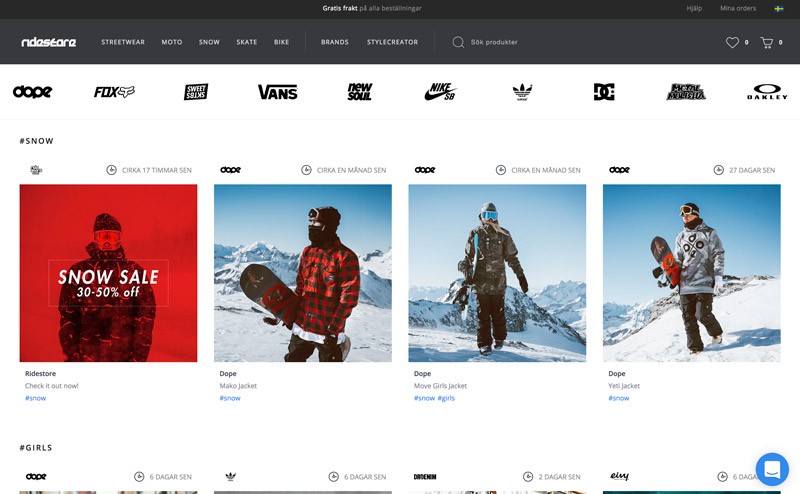Open the Mina orders link
The height and width of the screenshot is (494, 800).
click(738, 8)
